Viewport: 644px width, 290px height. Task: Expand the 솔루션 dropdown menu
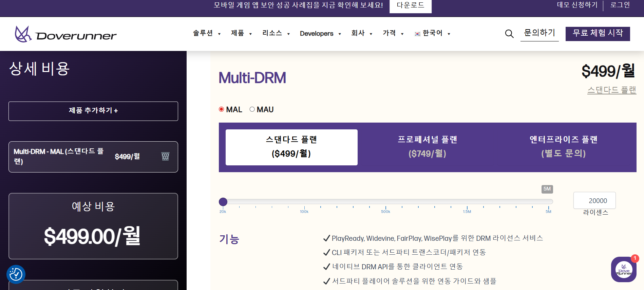(x=207, y=33)
